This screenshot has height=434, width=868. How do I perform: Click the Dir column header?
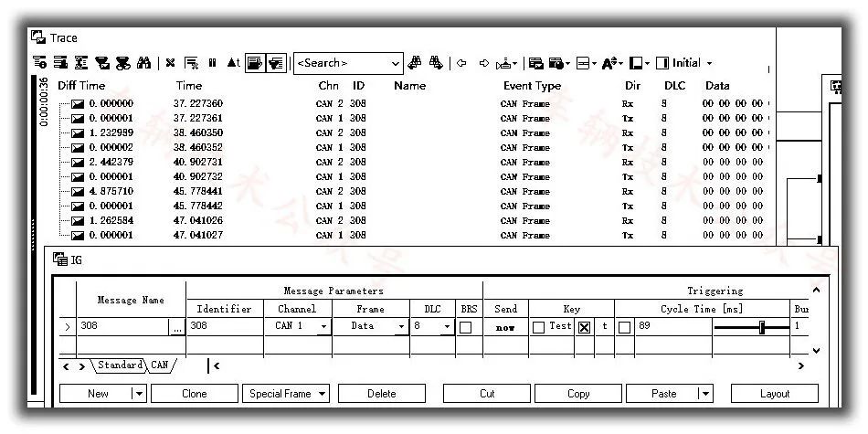632,86
